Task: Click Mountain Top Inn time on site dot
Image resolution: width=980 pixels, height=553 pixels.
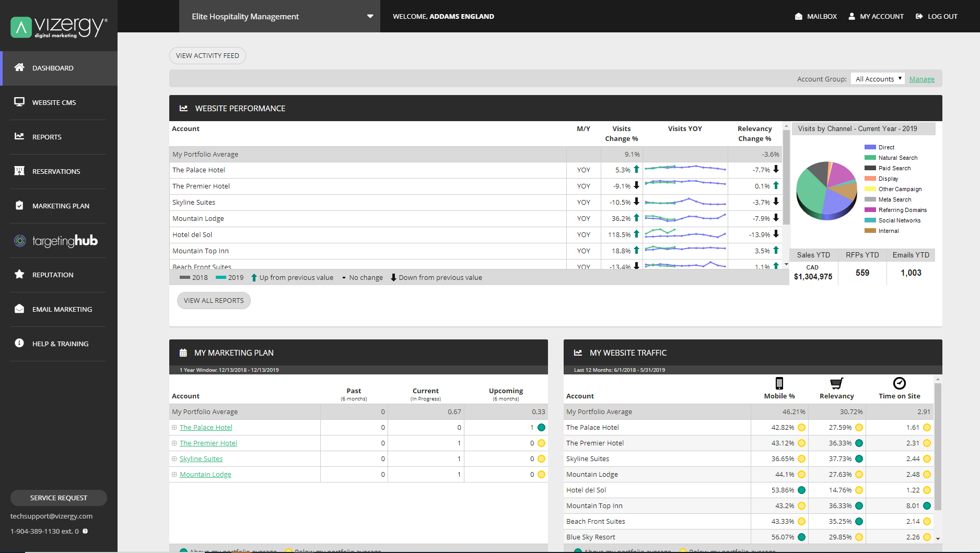Action: tap(927, 505)
